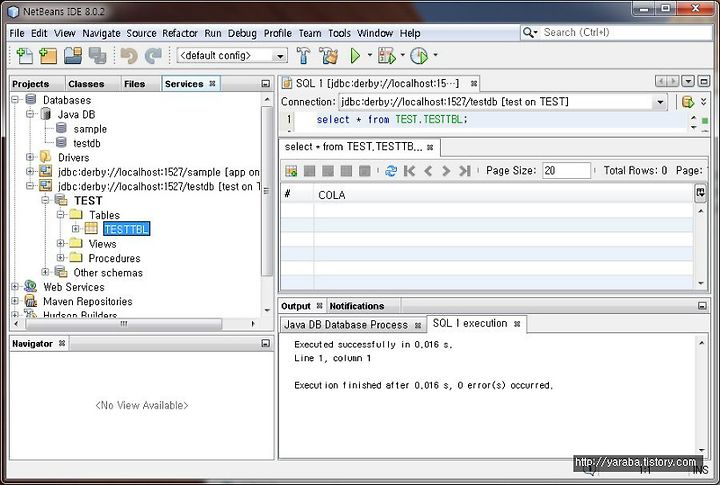Close the SQL 1 editor tab

(473, 84)
